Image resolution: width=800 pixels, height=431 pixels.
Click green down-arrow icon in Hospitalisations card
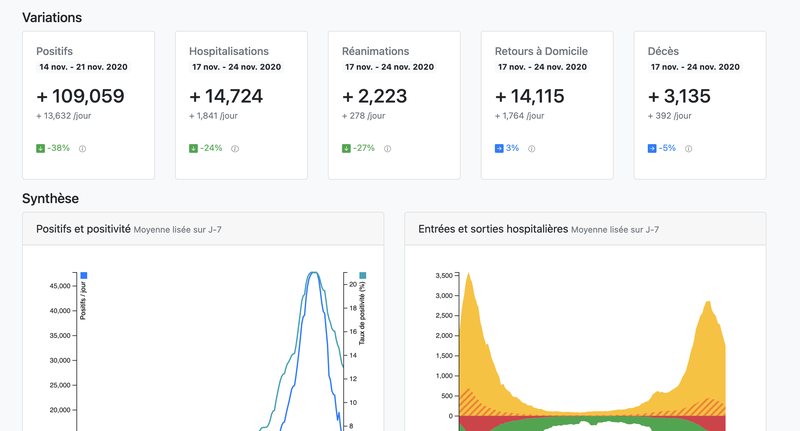[x=193, y=148]
